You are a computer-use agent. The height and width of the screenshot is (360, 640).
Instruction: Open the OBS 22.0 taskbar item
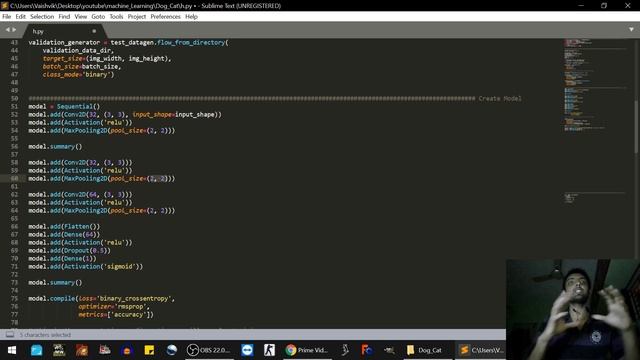(209, 350)
